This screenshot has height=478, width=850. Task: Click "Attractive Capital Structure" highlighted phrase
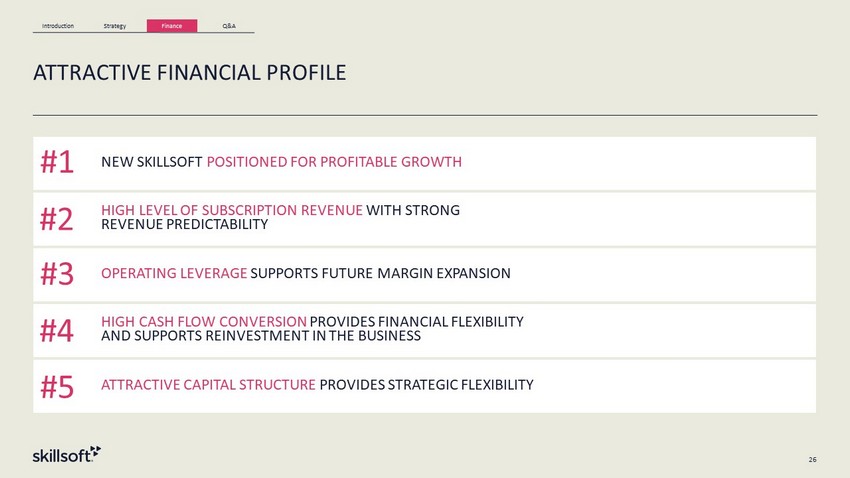coord(209,385)
